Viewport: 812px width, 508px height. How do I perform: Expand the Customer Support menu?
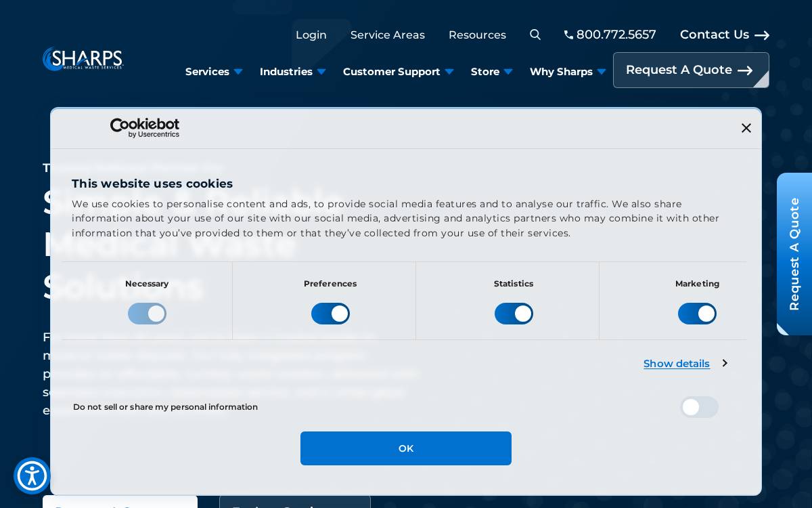398,72
